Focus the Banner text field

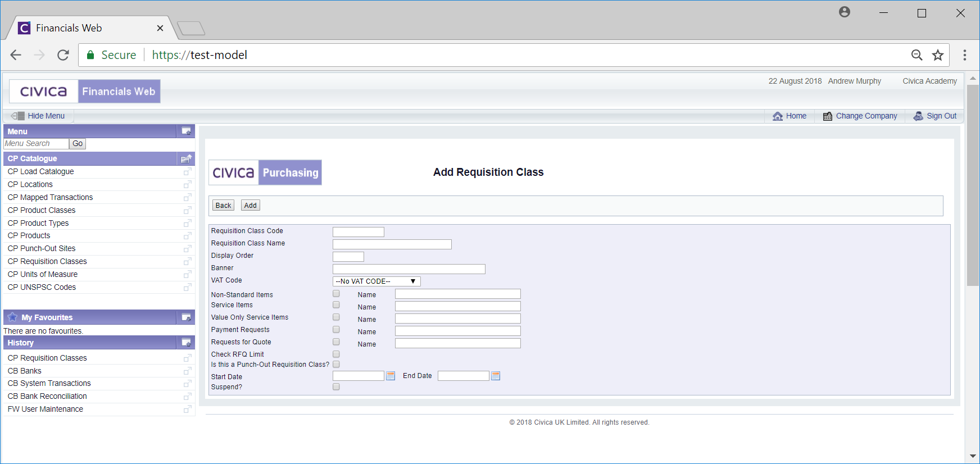click(409, 269)
